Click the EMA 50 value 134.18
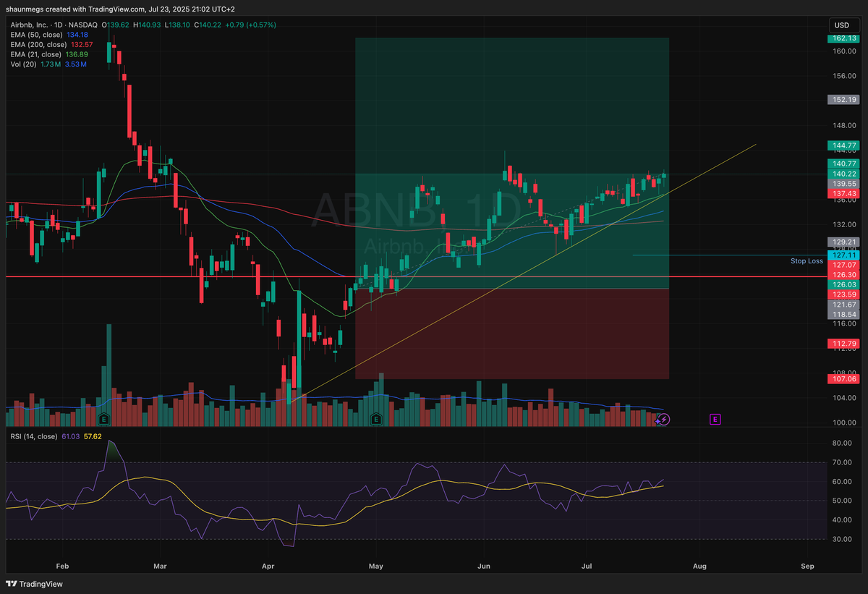 [77, 35]
